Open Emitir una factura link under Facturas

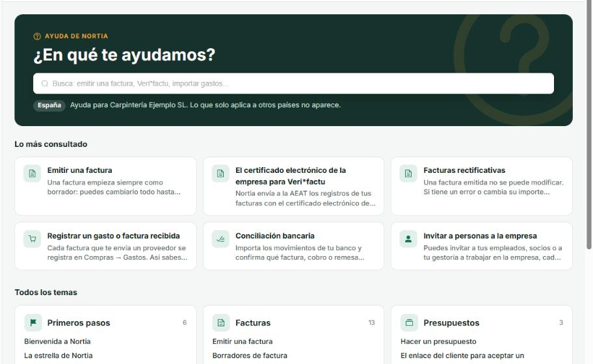tap(243, 341)
